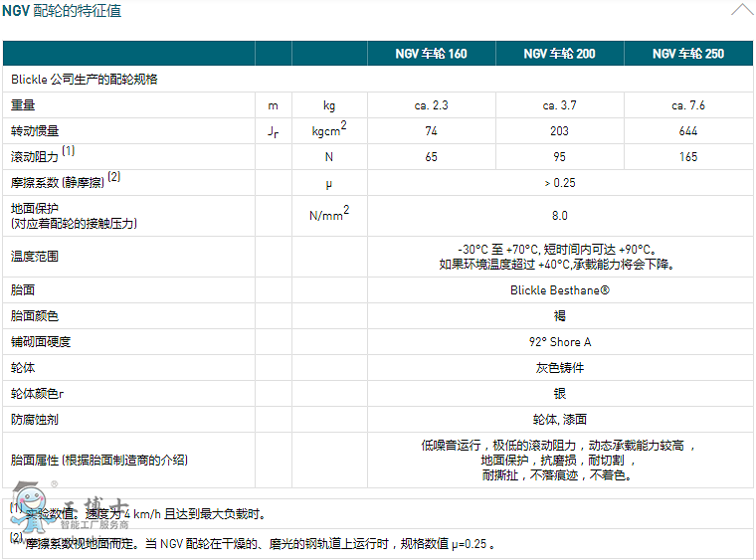Click the 8.0 floor protection value
756x560 pixels.
[559, 216]
